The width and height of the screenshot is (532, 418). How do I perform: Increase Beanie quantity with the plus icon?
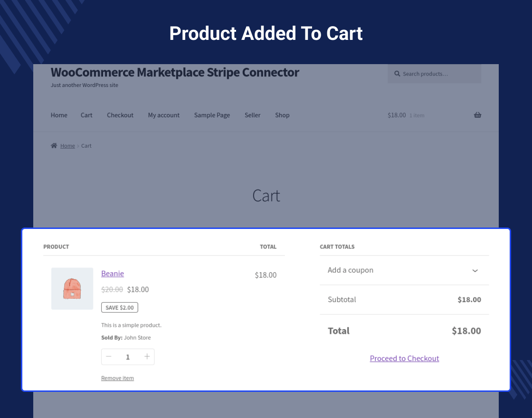coord(147,357)
